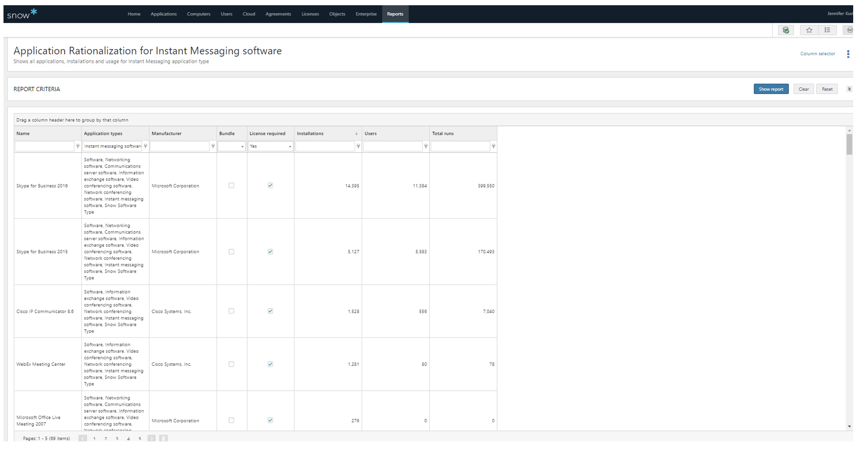Screen dimensions: 868x451
Task: Go to previous page with left arrow
Action: pyautogui.click(x=83, y=438)
